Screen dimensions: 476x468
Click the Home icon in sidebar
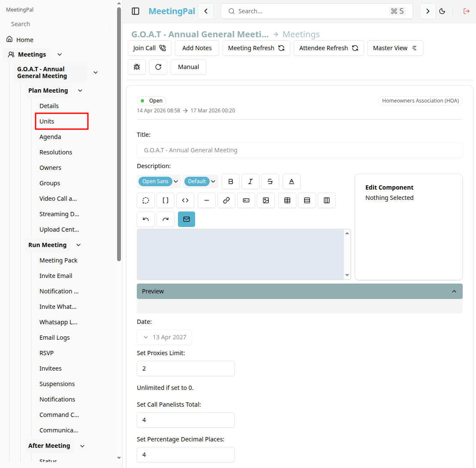click(x=10, y=39)
